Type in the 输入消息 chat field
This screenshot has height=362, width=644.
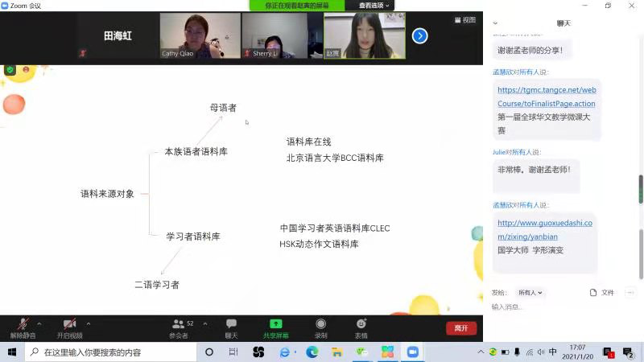click(563, 307)
